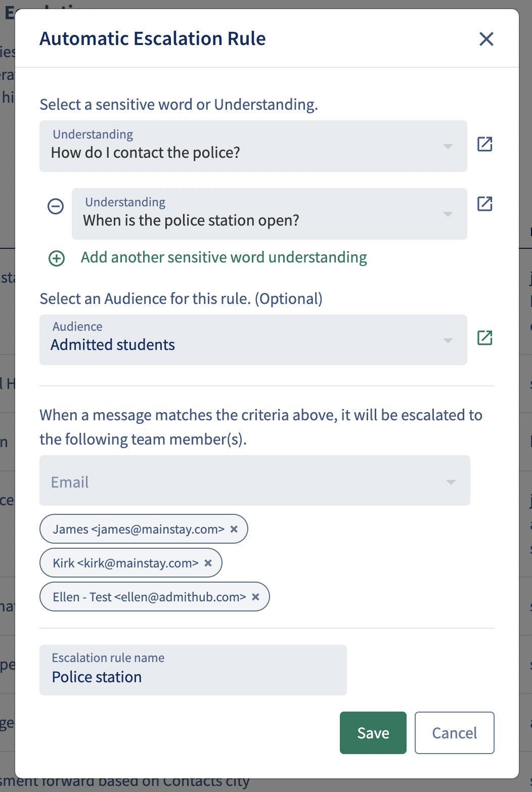
Task: Open external link for 'When is the police station open?' understanding
Action: pos(484,204)
